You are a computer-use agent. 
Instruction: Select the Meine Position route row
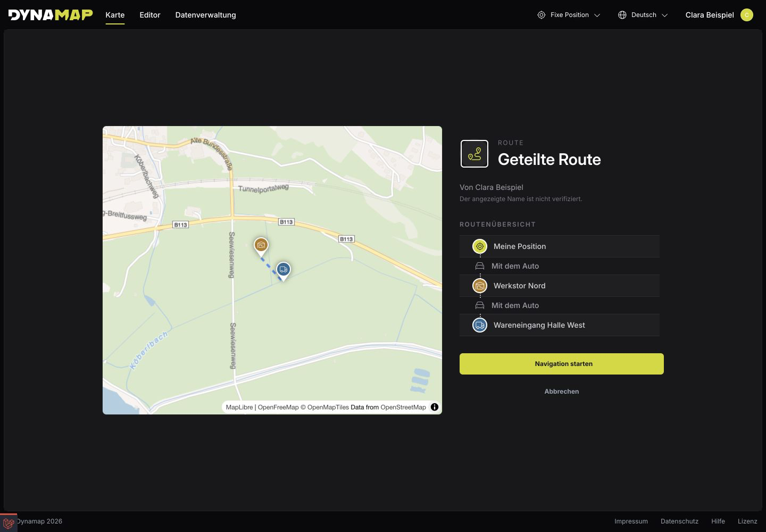(560, 246)
